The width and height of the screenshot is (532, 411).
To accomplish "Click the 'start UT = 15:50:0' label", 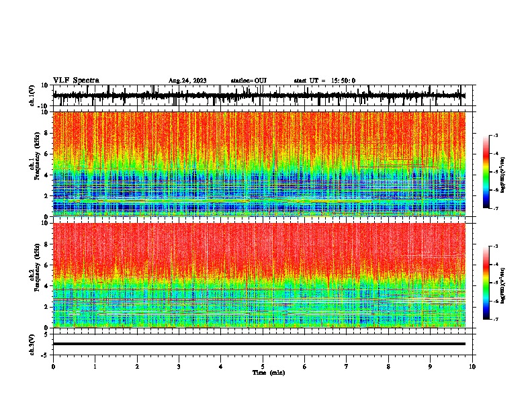I will coord(324,81).
